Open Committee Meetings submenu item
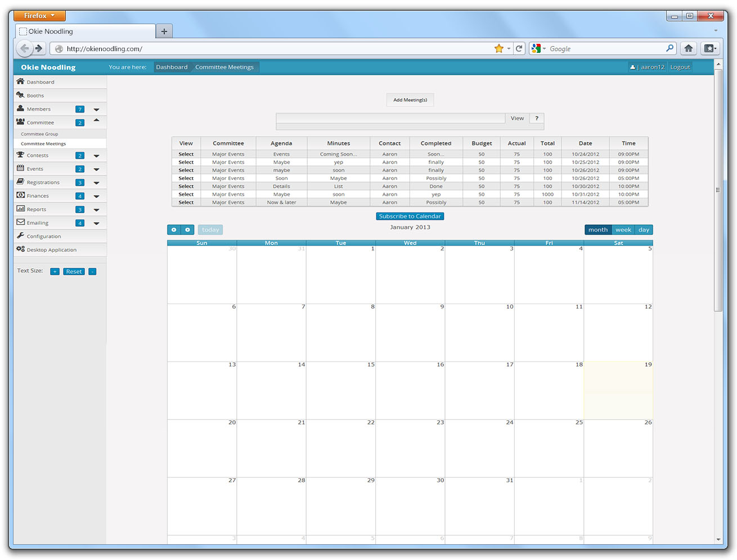Screen dimensions: 737x560 pos(43,143)
